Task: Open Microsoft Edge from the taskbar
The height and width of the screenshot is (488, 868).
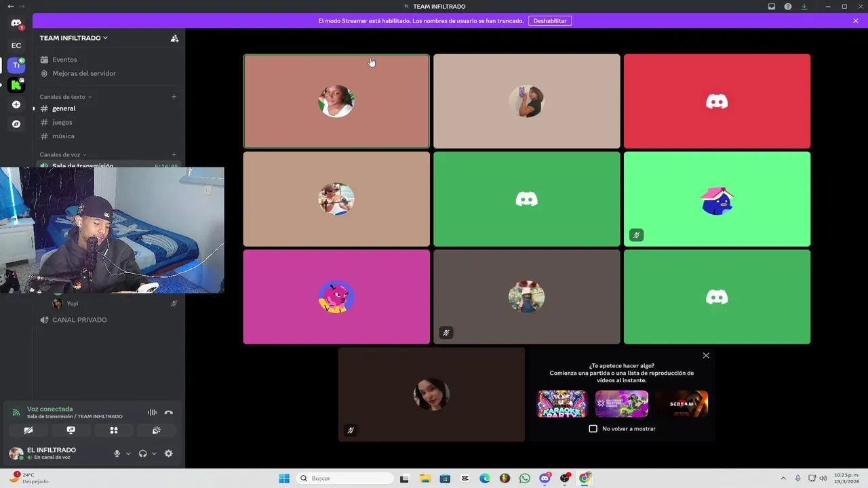Action: 485,479
